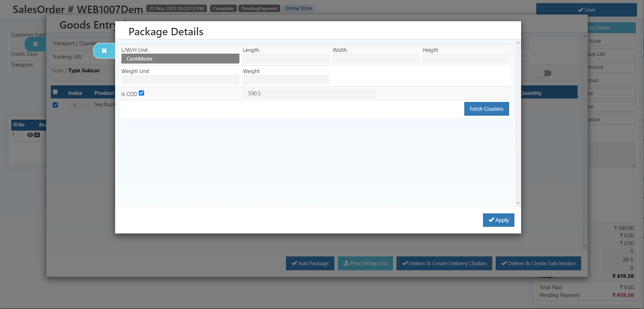Image resolution: width=644 pixels, height=309 pixels.
Task: Click the COD amount field showing 590.5
Action: point(309,93)
